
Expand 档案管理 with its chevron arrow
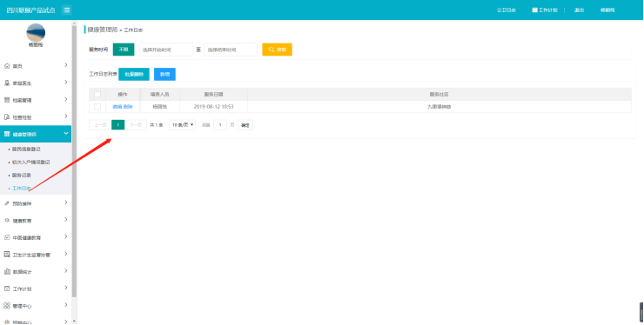pos(66,99)
